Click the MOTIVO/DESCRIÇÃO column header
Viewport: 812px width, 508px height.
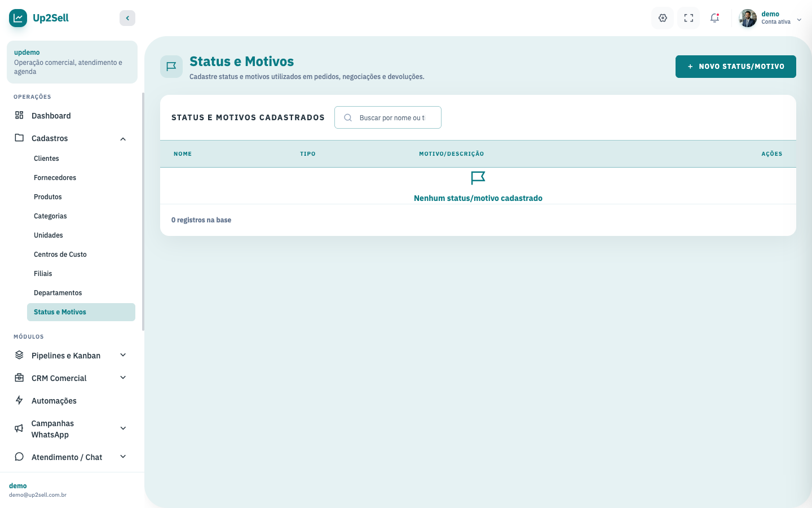pos(452,154)
